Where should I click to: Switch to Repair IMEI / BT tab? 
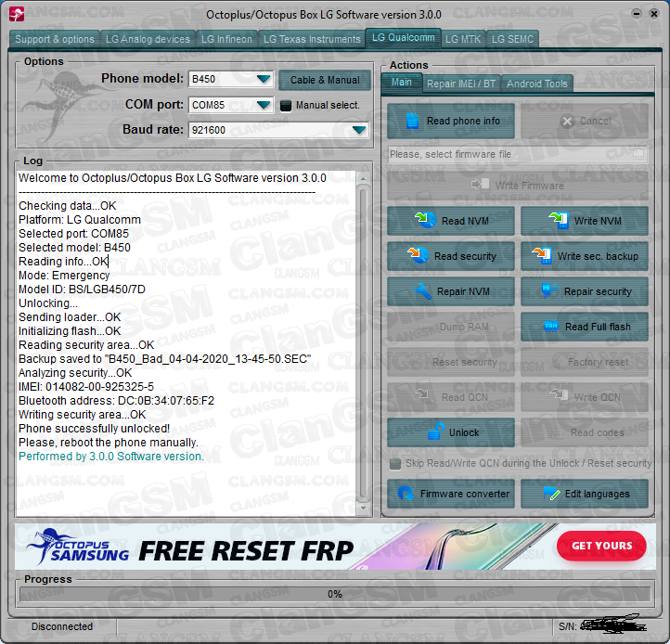coord(461,84)
